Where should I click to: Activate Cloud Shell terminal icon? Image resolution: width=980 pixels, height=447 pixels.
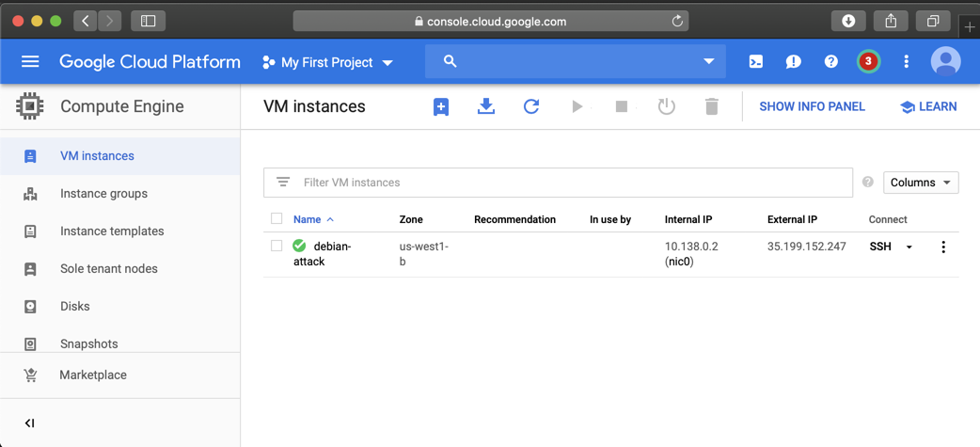pos(756,62)
